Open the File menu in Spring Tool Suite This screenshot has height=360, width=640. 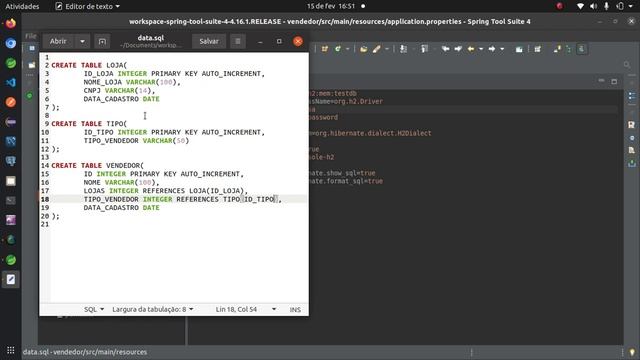click(31, 36)
